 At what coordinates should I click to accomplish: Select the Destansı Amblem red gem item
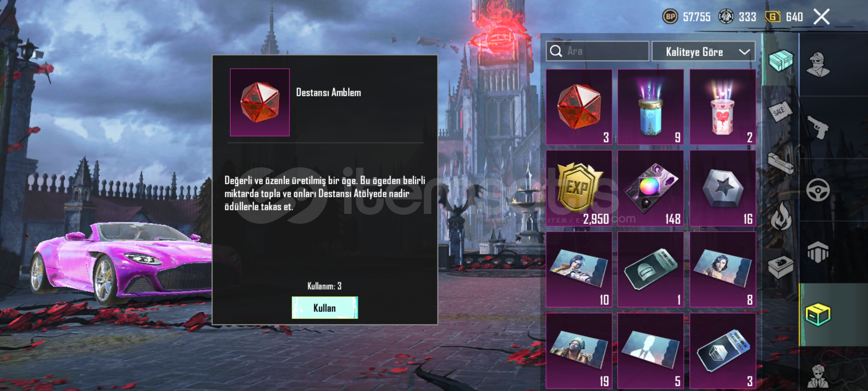[x=579, y=107]
